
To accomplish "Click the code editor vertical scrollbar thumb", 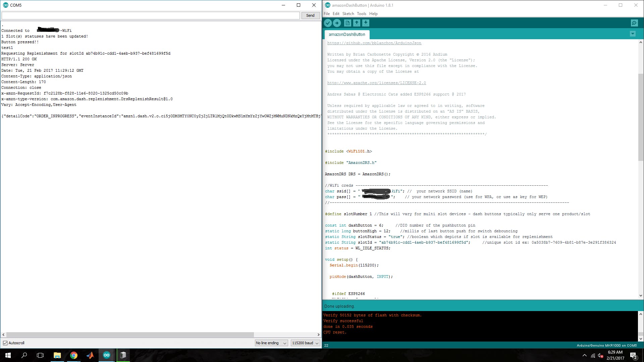I will (641, 117).
